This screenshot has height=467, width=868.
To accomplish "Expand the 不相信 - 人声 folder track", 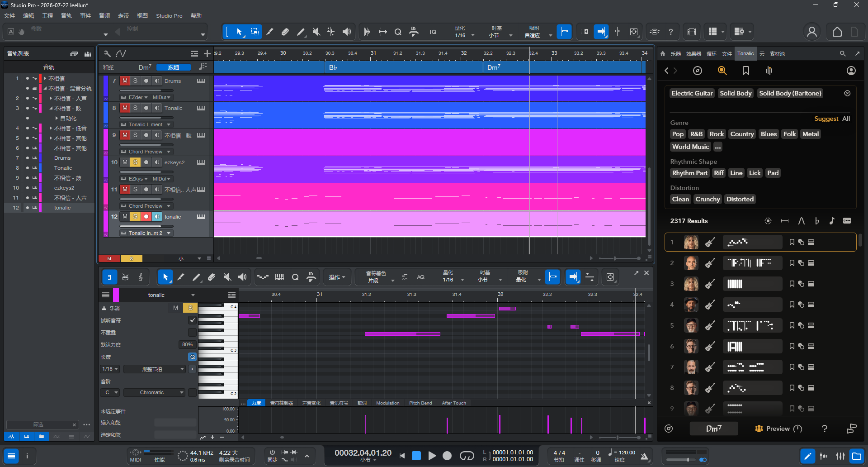I will pos(51,98).
